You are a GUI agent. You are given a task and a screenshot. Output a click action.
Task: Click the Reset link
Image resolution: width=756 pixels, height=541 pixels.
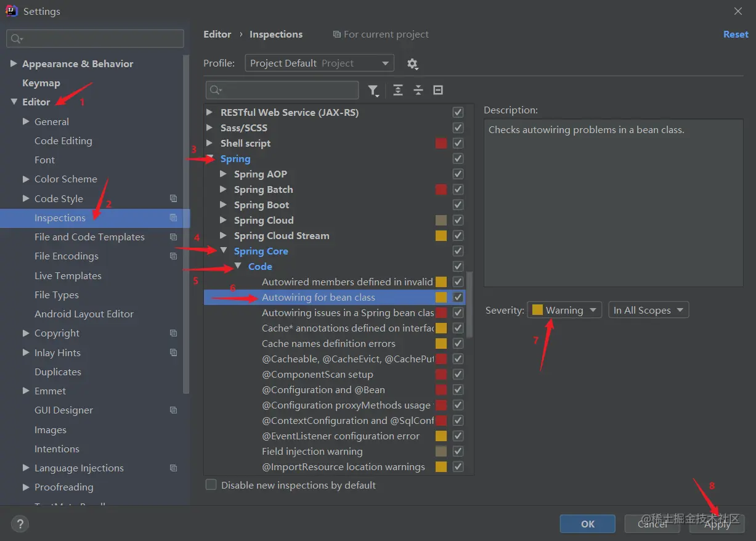click(x=736, y=35)
